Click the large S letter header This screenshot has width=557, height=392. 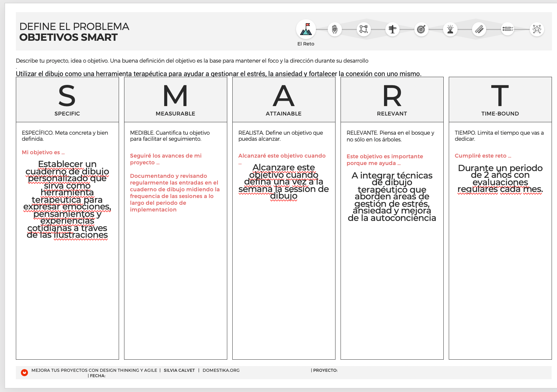tap(67, 96)
